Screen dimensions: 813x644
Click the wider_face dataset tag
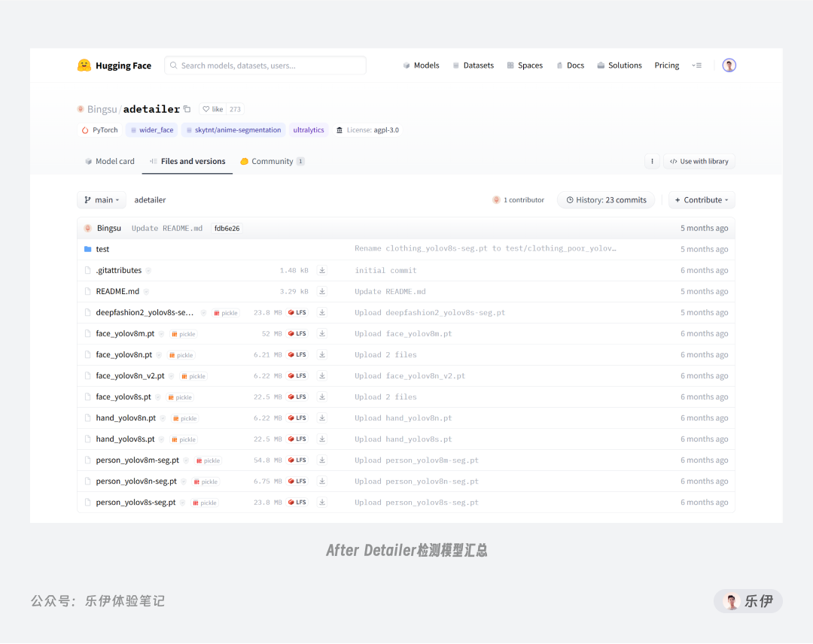click(x=151, y=130)
